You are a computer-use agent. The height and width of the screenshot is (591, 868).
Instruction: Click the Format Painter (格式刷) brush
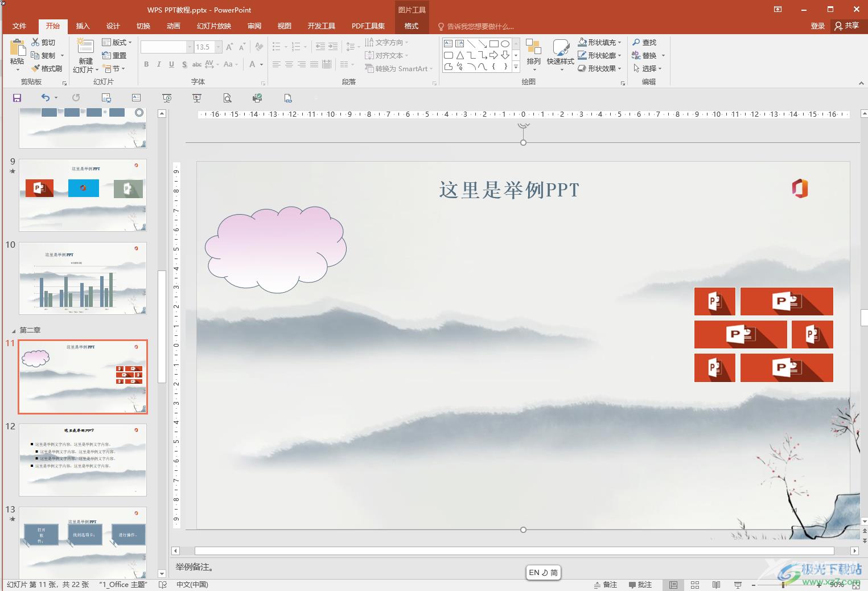46,68
